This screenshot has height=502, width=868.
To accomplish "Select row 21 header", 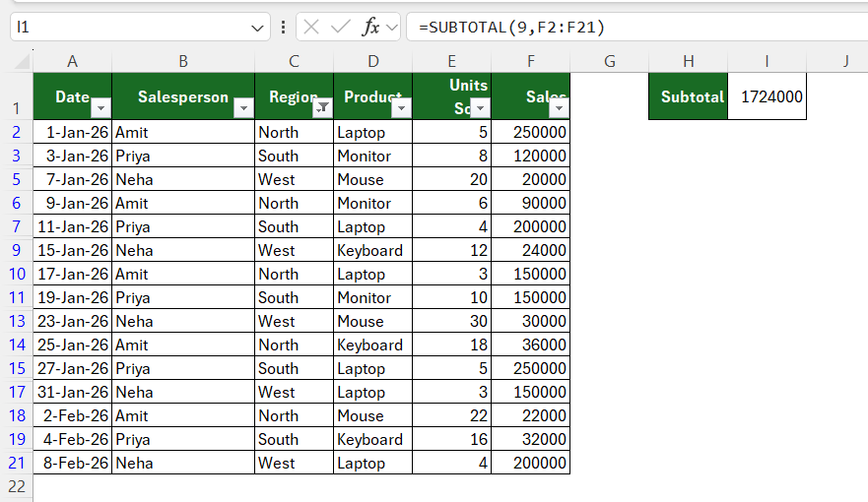I will click(x=17, y=464).
